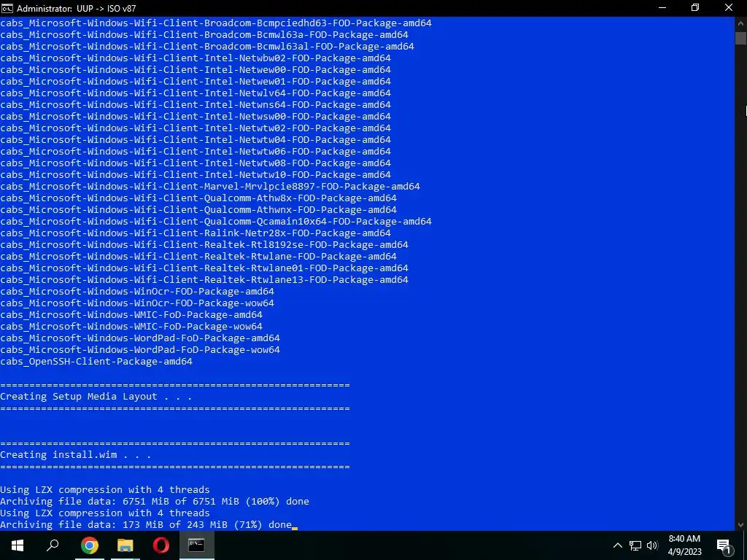The image size is (747, 560).
Task: Click the Marvel-Mrvlpcie8897 package line
Action: pyautogui.click(x=210, y=186)
